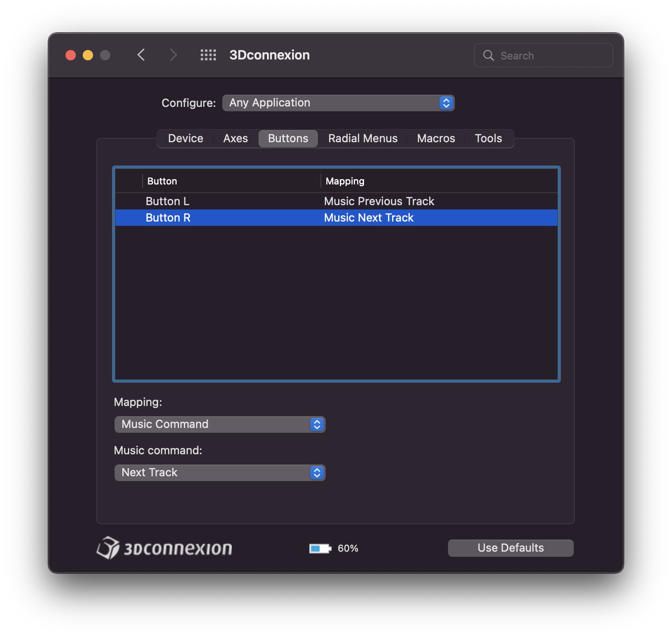Click the 60% battery percentage text
The image size is (672, 637).
[348, 548]
